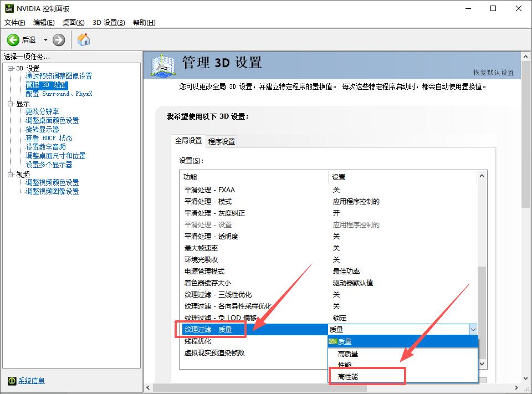Click the system information icon
This screenshot has width=532, height=394.
pyautogui.click(x=12, y=381)
